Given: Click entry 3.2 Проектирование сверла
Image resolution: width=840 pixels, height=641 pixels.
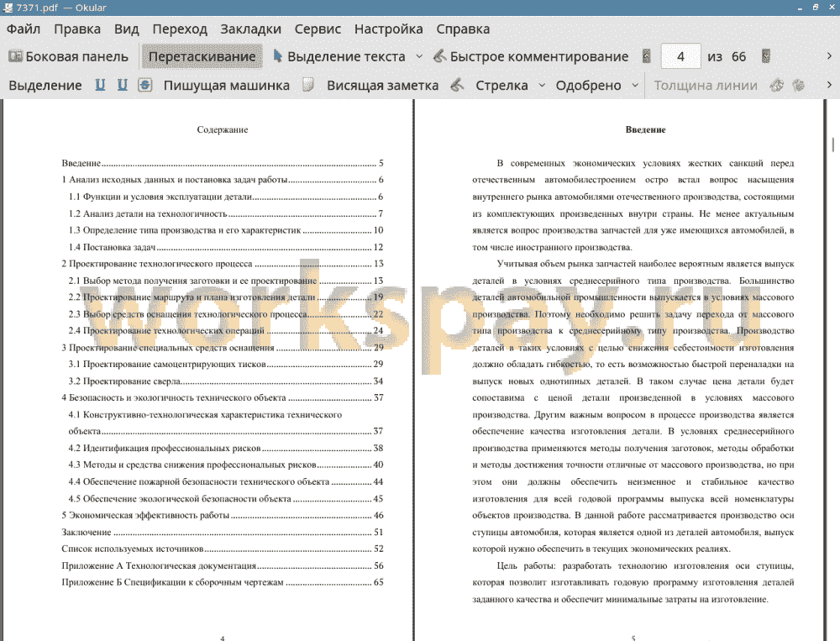Looking at the screenshot, I should 225,381.
